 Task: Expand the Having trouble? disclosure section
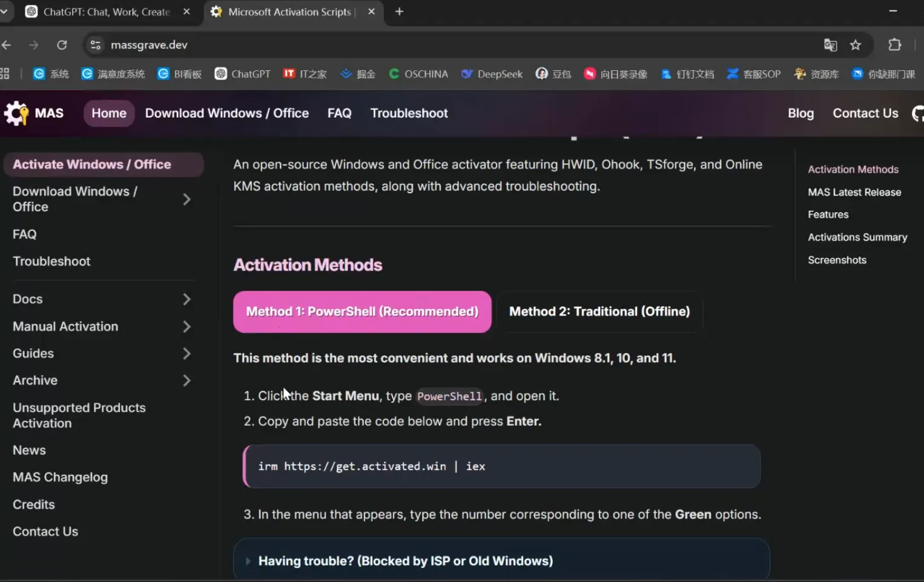coord(501,561)
